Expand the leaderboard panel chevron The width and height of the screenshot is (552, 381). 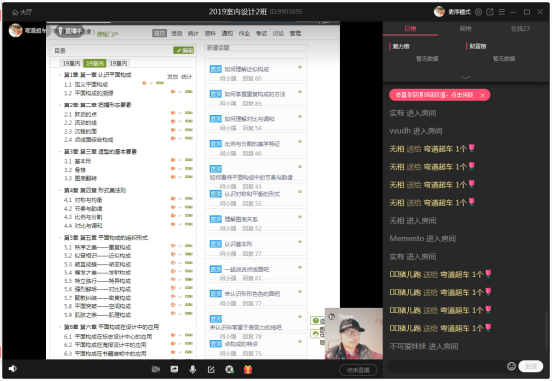466,77
